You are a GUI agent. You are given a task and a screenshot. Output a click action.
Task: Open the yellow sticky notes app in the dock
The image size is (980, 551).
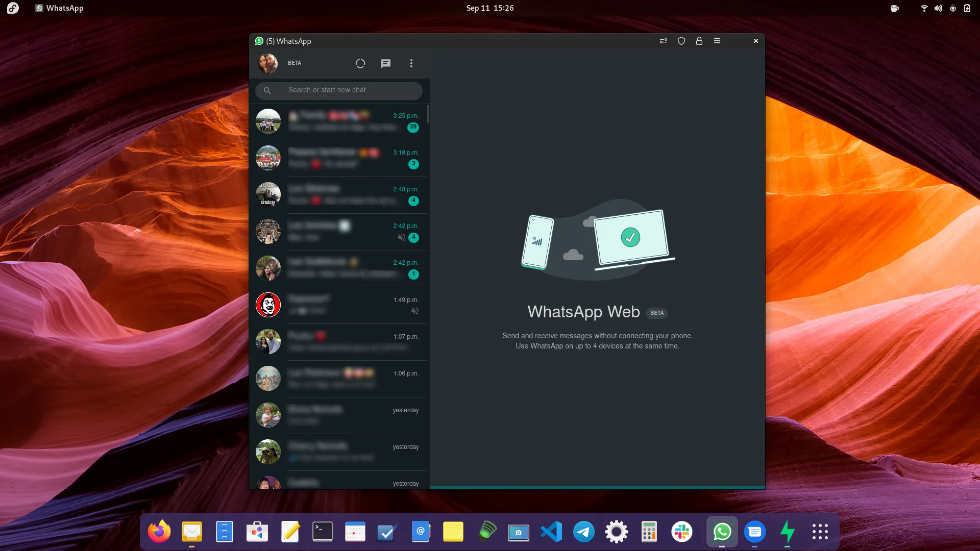pos(453,532)
